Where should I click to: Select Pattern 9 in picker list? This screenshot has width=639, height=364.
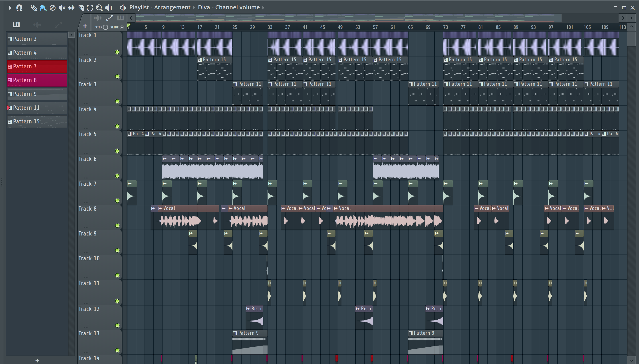click(x=37, y=94)
